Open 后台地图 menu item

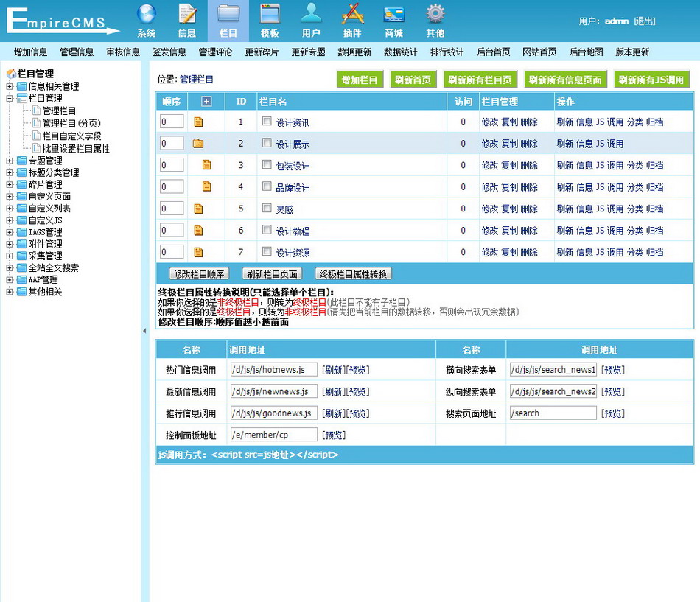(x=587, y=52)
